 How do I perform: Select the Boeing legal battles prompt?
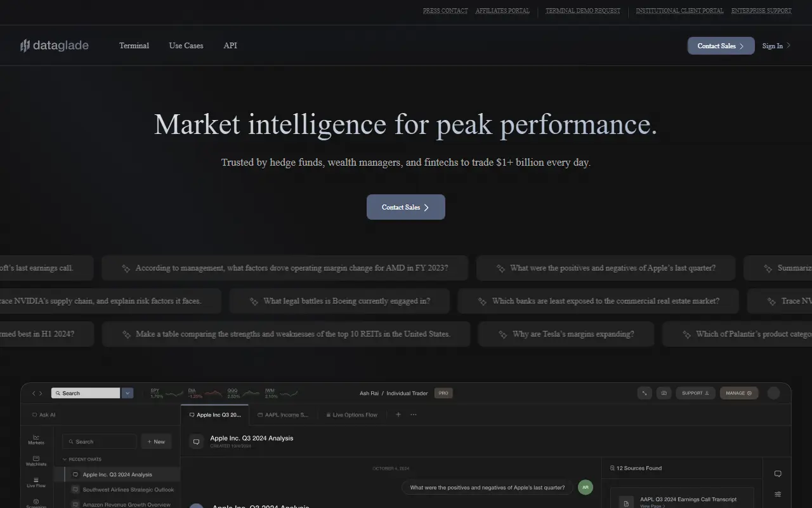(x=339, y=301)
